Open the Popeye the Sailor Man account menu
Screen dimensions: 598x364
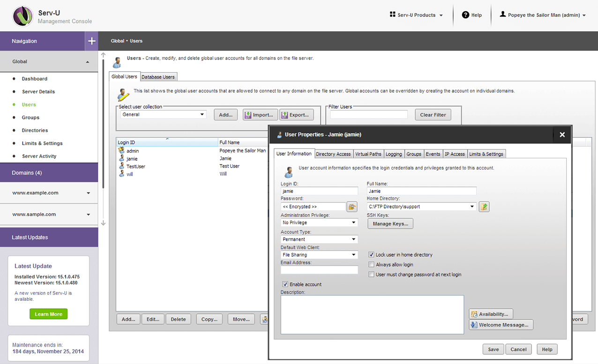(x=543, y=15)
